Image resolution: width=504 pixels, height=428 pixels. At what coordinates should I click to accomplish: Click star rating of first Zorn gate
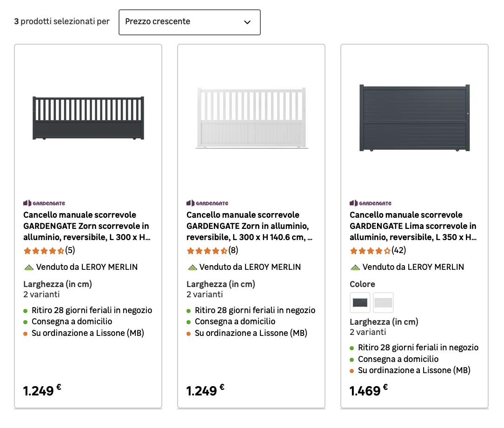pyautogui.click(x=44, y=251)
